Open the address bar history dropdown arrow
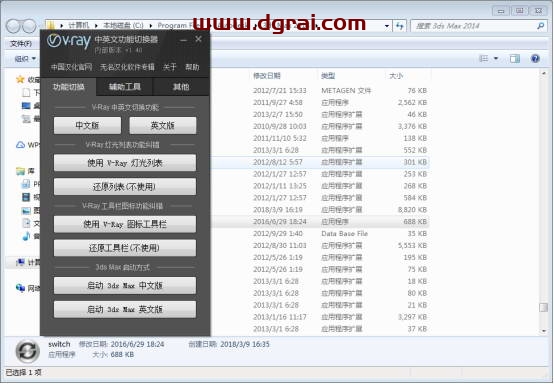Viewport: 554px width, 384px height. (387, 26)
